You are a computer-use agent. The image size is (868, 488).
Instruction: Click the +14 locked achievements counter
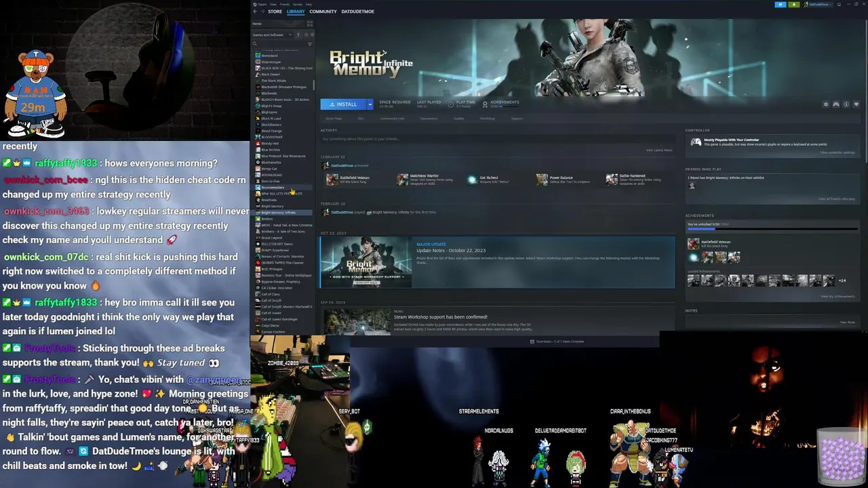(x=842, y=281)
